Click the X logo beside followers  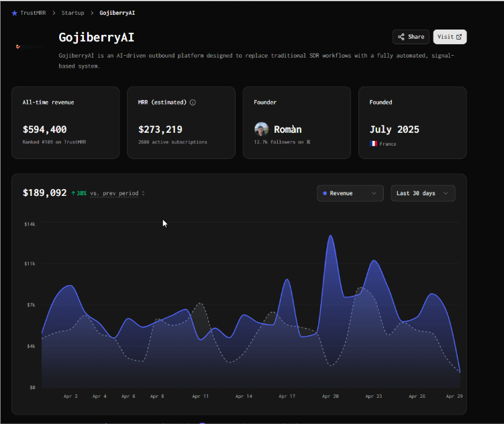click(308, 142)
